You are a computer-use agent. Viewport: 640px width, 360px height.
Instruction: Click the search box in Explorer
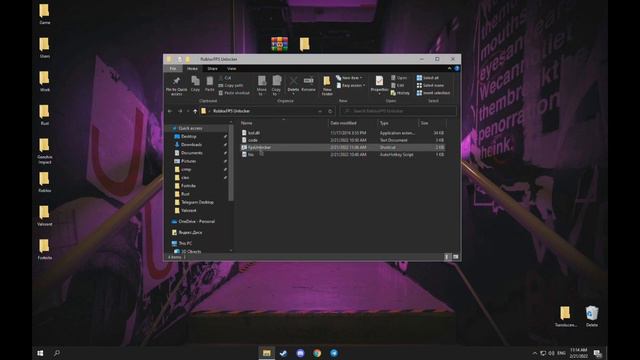pyautogui.click(x=398, y=111)
